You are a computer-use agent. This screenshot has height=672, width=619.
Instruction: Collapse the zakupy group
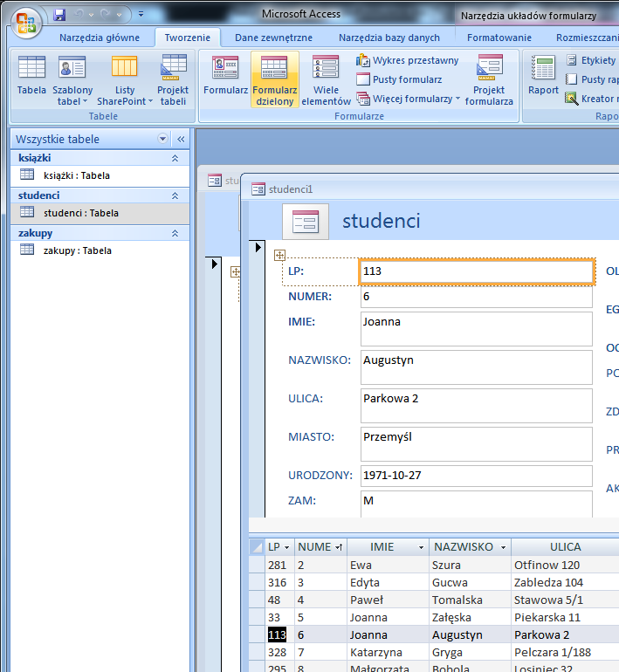(175, 233)
